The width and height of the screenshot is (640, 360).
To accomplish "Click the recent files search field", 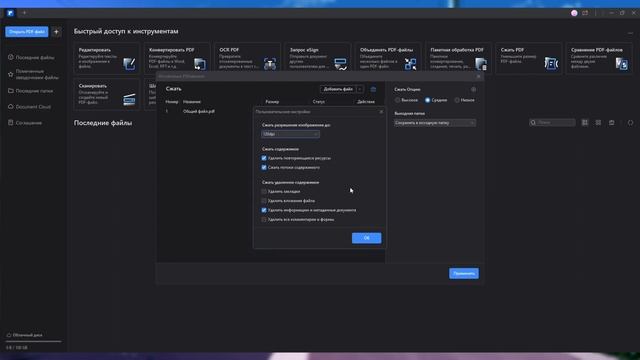I will click(x=552, y=122).
